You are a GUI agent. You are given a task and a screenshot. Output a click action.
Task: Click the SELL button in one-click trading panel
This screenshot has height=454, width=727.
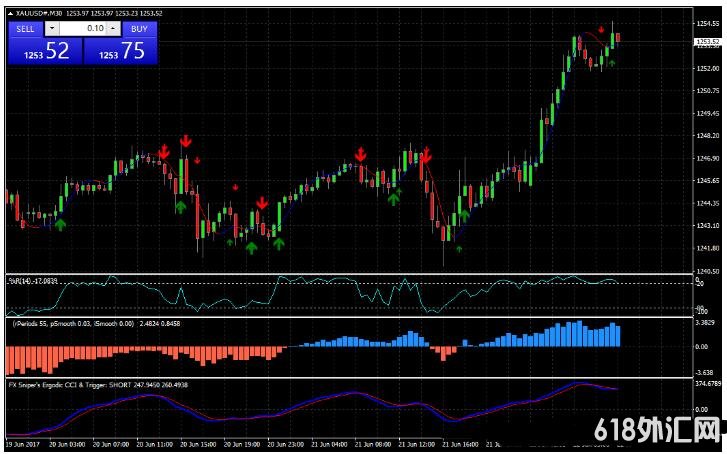[25, 29]
